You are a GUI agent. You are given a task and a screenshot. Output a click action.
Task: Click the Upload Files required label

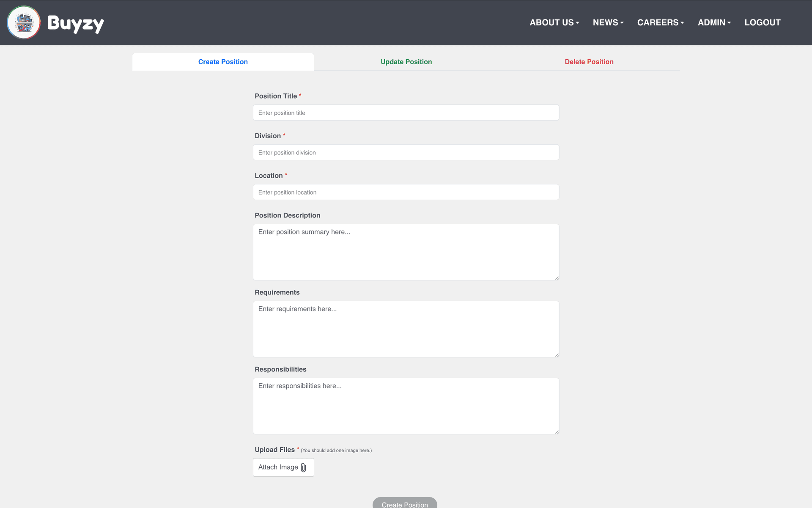275,450
